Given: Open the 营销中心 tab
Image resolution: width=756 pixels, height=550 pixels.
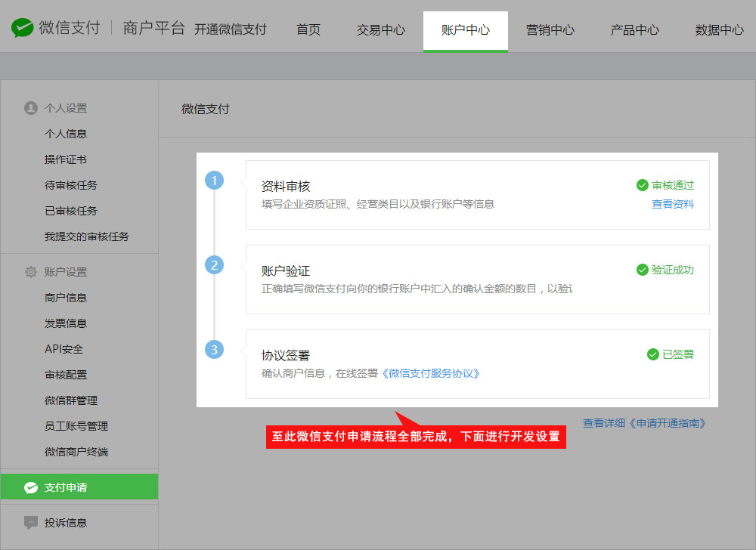Looking at the screenshot, I should (550, 30).
